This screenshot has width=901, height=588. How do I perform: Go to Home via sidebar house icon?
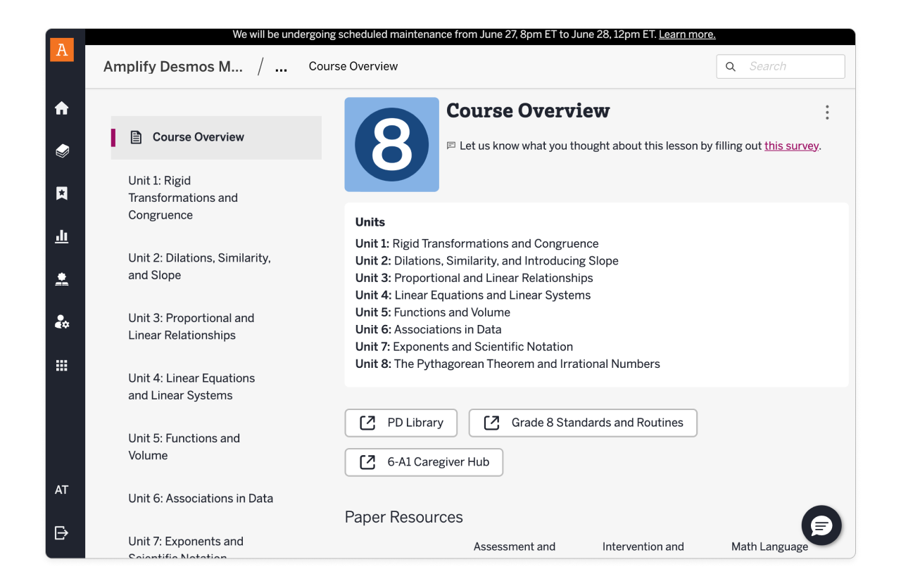62,108
